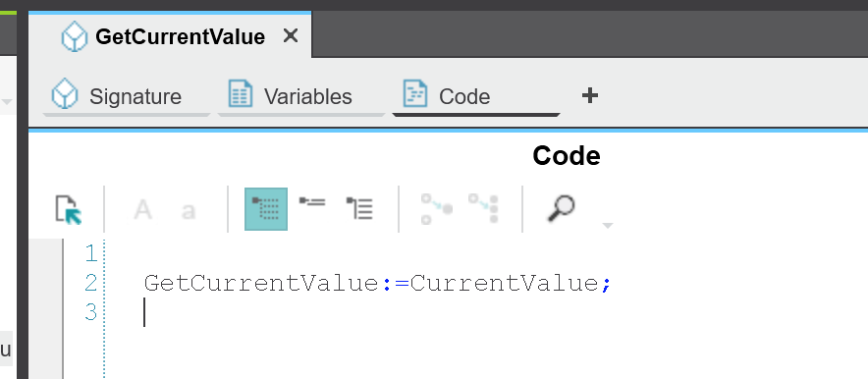Click line number 1 in gutter
This screenshot has height=379, width=868.
tap(90, 253)
